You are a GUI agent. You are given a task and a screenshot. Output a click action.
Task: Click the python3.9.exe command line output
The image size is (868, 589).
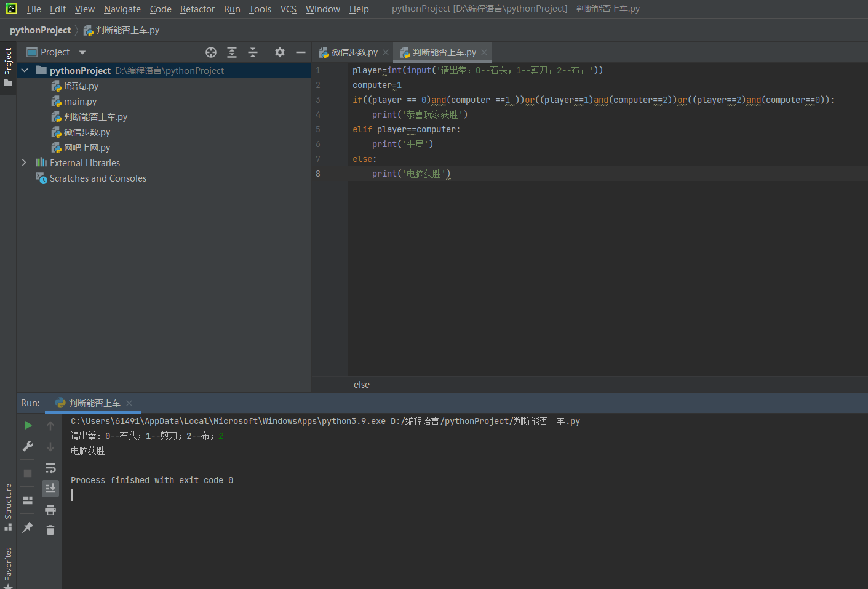point(325,421)
